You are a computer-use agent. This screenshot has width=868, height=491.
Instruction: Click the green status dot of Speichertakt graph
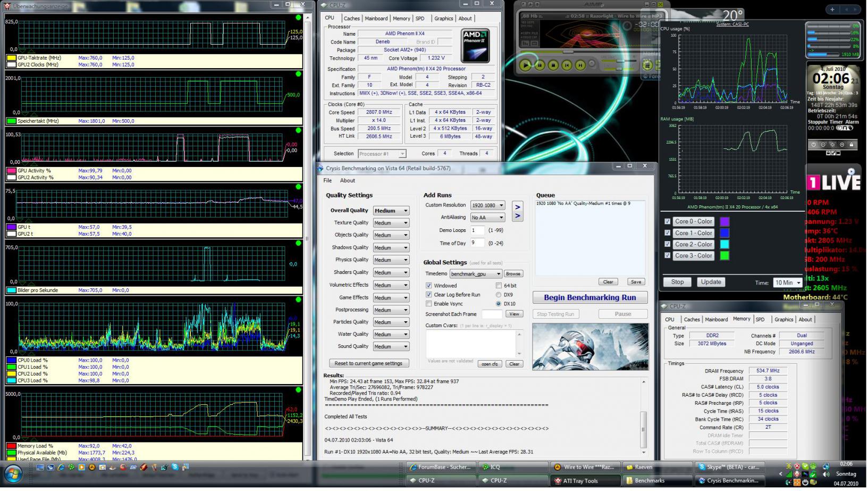(298, 74)
